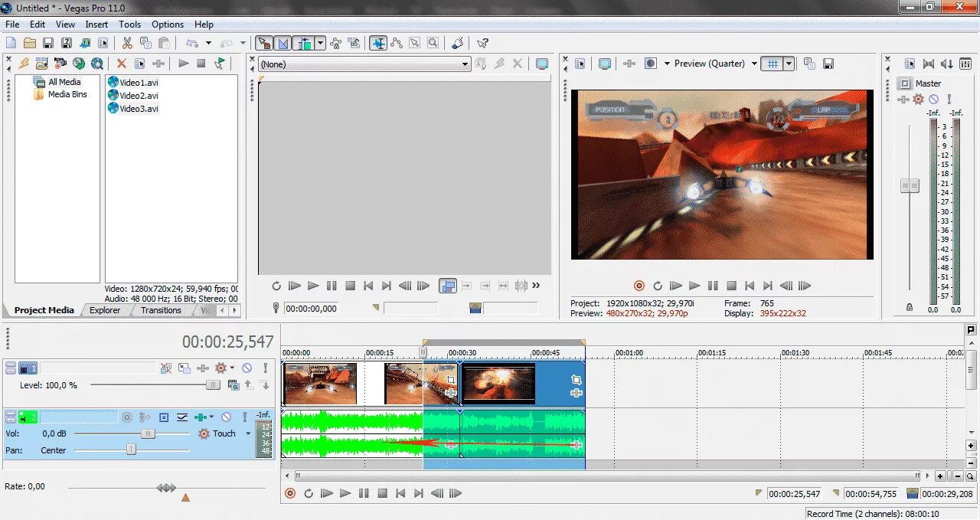Click the Open folder icon in the main toolbar
Image resolution: width=980 pixels, height=520 pixels.
coord(30,44)
